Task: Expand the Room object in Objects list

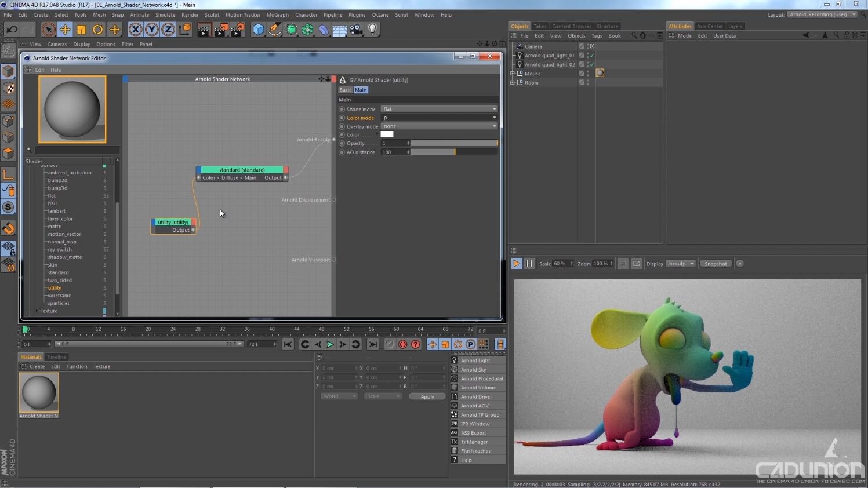Action: (x=513, y=83)
